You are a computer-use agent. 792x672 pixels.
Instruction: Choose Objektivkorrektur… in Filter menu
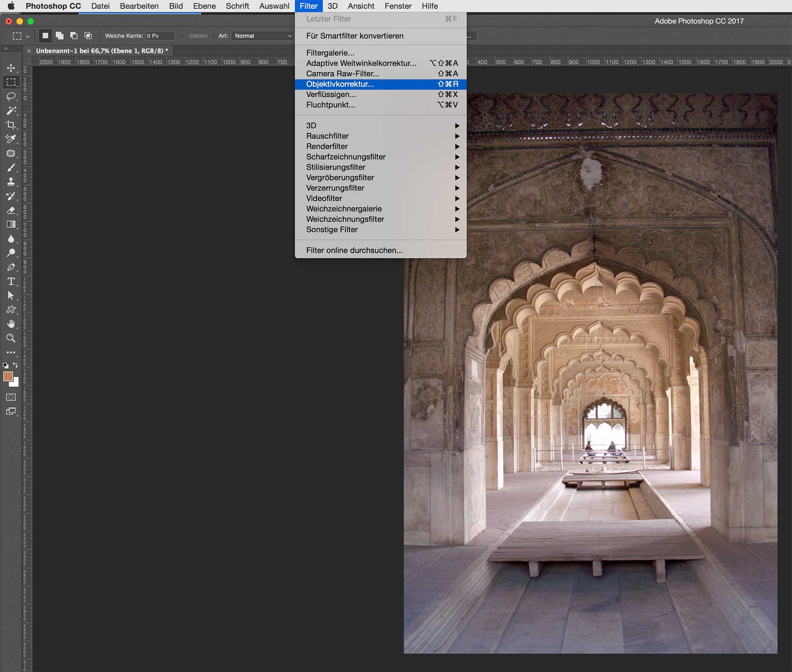pos(380,84)
